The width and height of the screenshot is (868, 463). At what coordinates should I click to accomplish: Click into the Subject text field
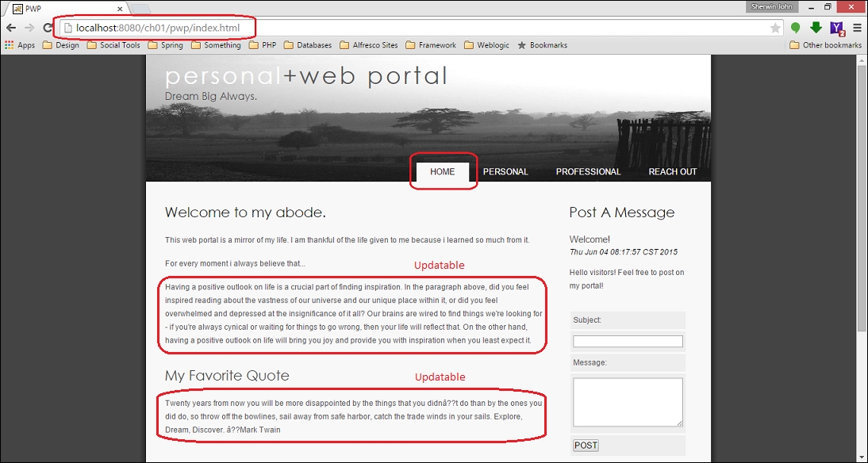click(628, 342)
